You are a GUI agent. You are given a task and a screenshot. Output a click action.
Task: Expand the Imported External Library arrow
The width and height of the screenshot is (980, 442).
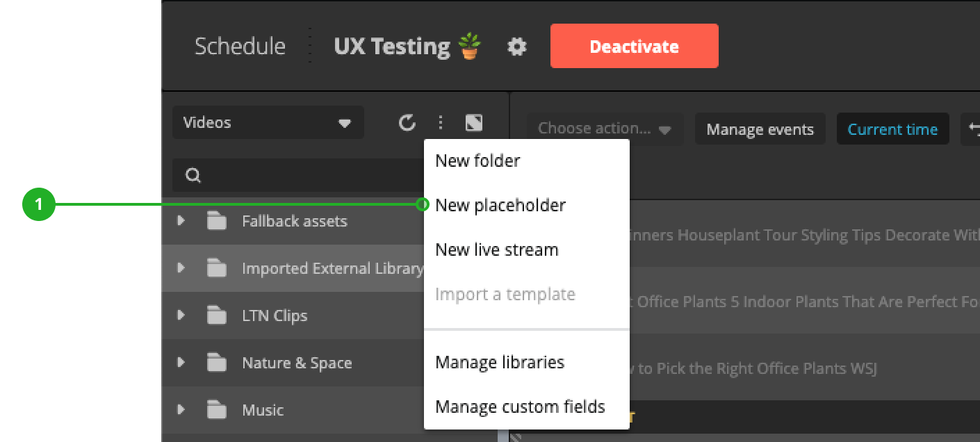pyautogui.click(x=181, y=268)
